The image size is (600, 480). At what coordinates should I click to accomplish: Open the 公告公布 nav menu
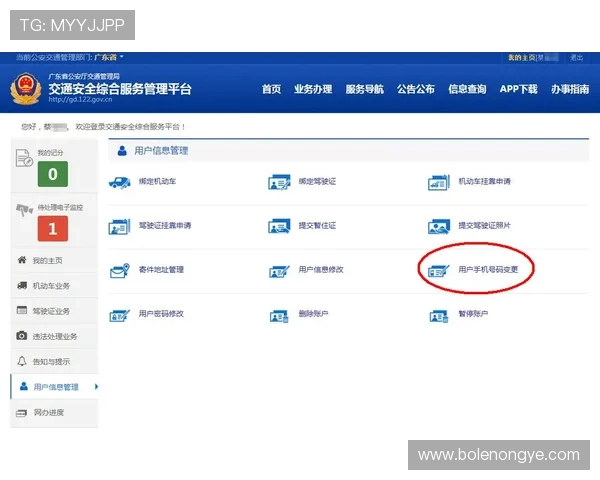[x=416, y=89]
